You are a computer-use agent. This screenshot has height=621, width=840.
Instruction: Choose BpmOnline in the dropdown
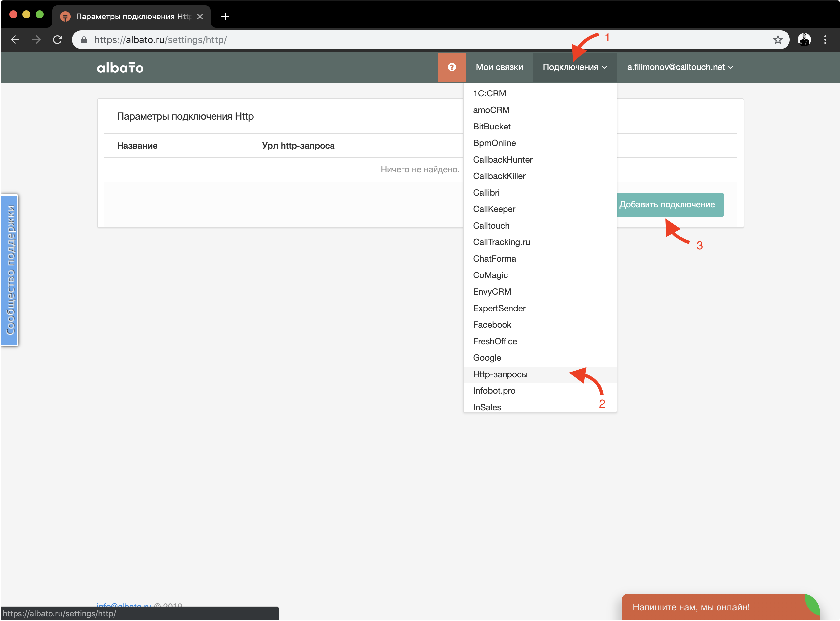point(540,143)
